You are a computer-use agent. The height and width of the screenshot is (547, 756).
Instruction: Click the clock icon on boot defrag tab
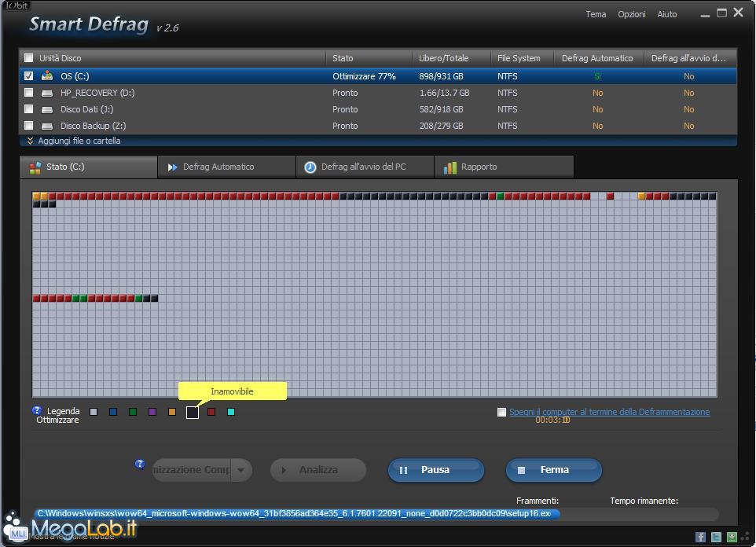click(x=310, y=167)
